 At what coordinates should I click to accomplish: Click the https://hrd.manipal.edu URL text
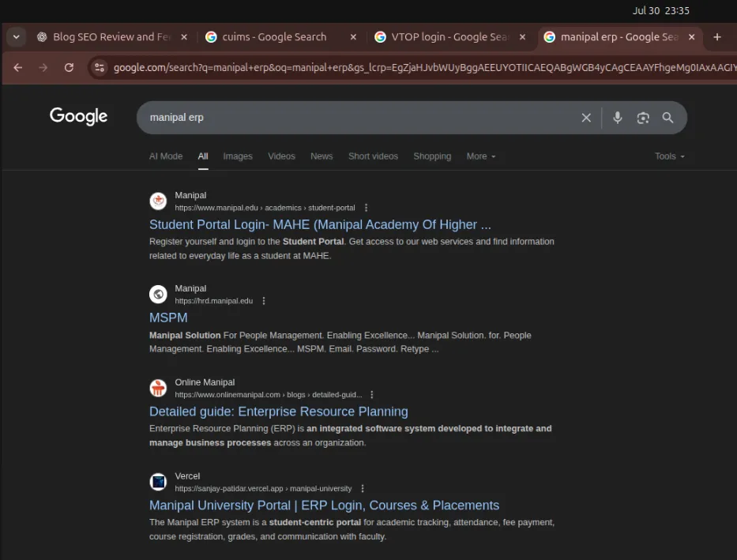[214, 301]
